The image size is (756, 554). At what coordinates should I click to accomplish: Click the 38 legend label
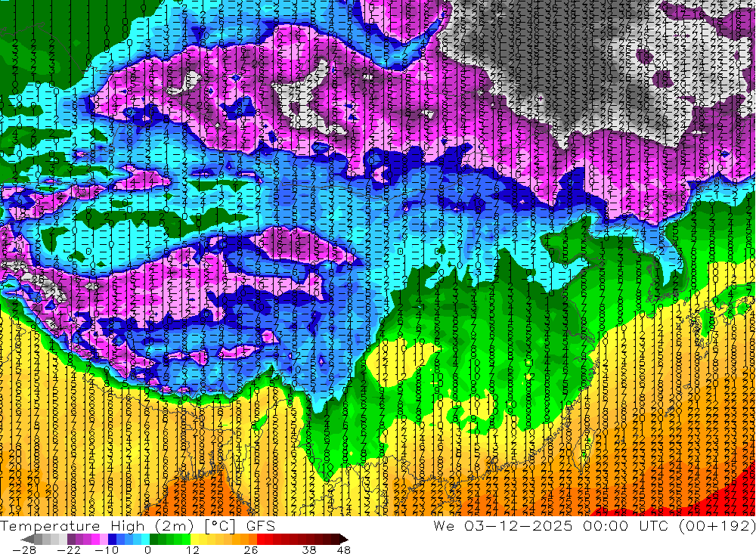click(309, 549)
